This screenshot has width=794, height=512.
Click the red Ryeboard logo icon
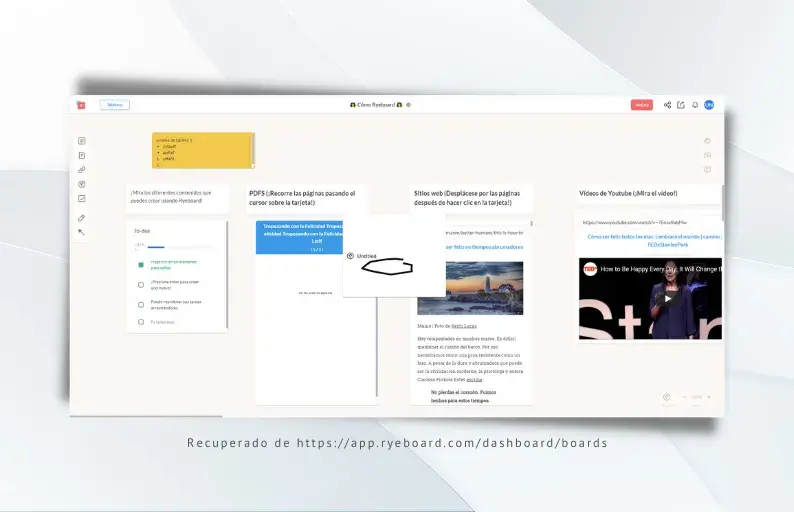click(x=81, y=105)
